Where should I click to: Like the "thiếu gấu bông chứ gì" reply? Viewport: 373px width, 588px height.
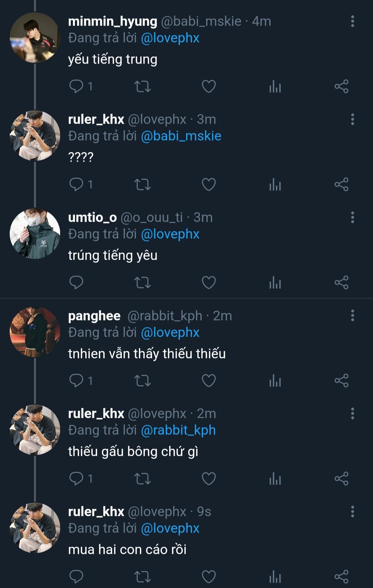tap(209, 479)
